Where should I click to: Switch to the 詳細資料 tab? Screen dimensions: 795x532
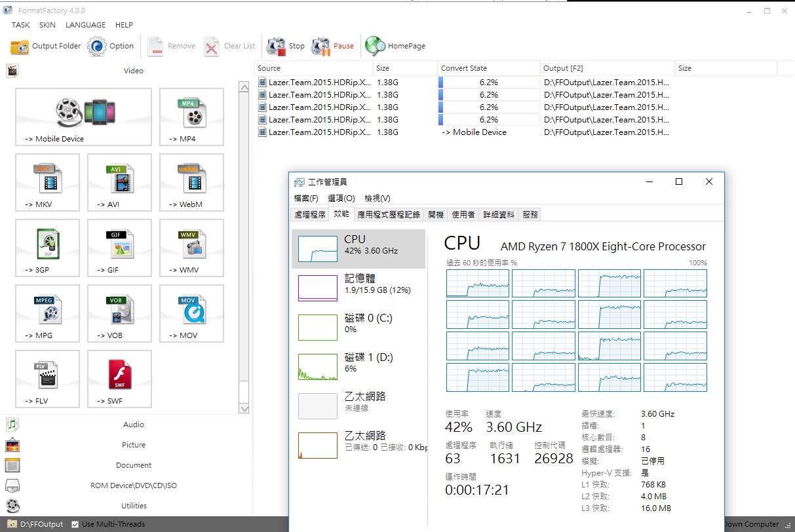tap(499, 214)
